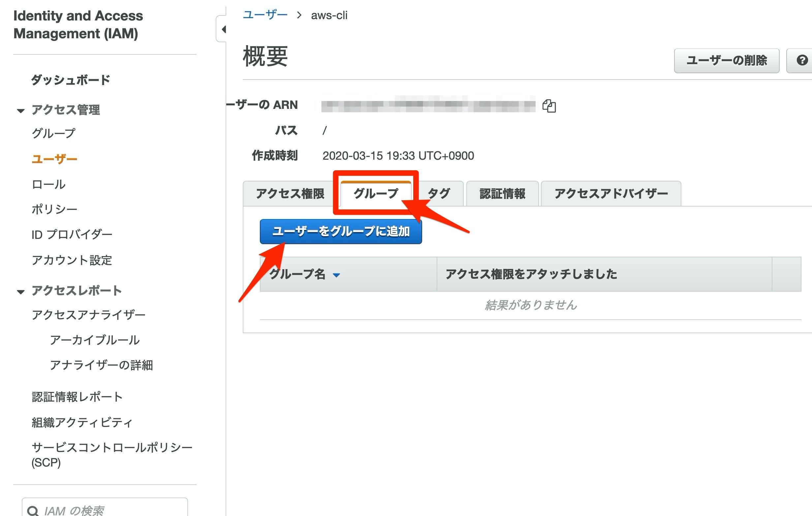Viewport: 812px width, 516px height.
Task: Open アーカイブルール in the sidebar
Action: tap(95, 340)
